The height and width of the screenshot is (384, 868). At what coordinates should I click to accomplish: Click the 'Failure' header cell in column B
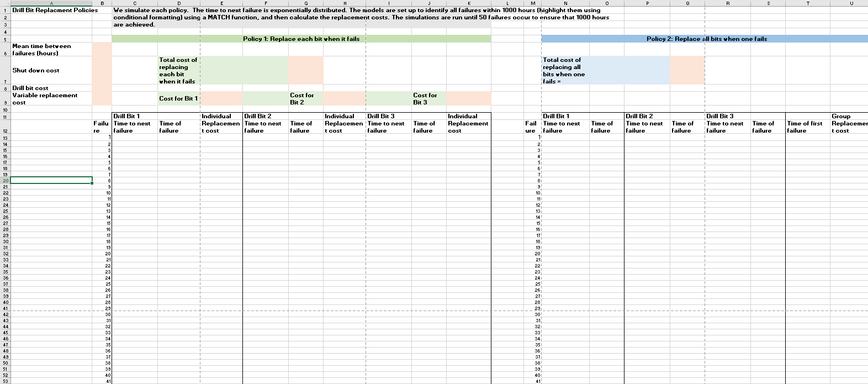tap(102, 127)
